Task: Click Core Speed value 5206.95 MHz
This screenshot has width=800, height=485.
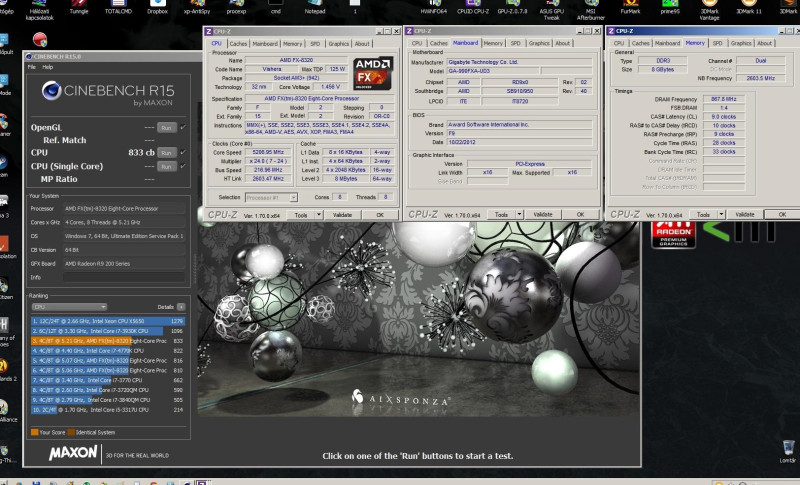Action: tap(268, 152)
